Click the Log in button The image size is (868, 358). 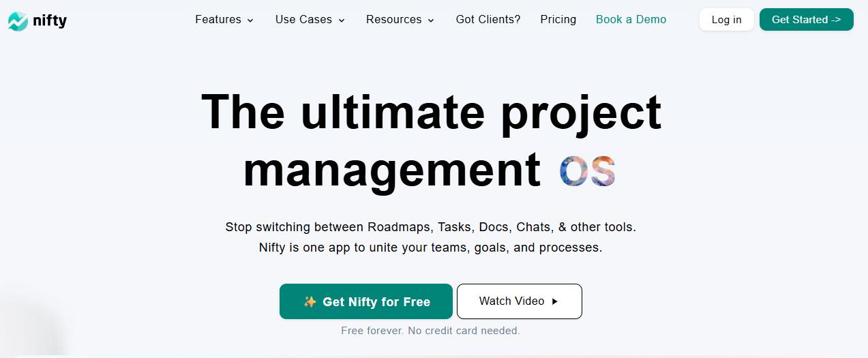pyautogui.click(x=727, y=20)
